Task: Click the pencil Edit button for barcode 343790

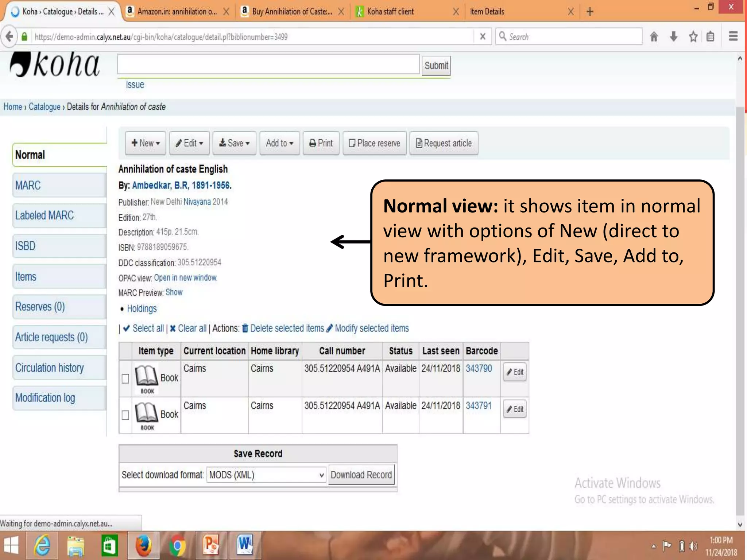Action: pyautogui.click(x=515, y=372)
